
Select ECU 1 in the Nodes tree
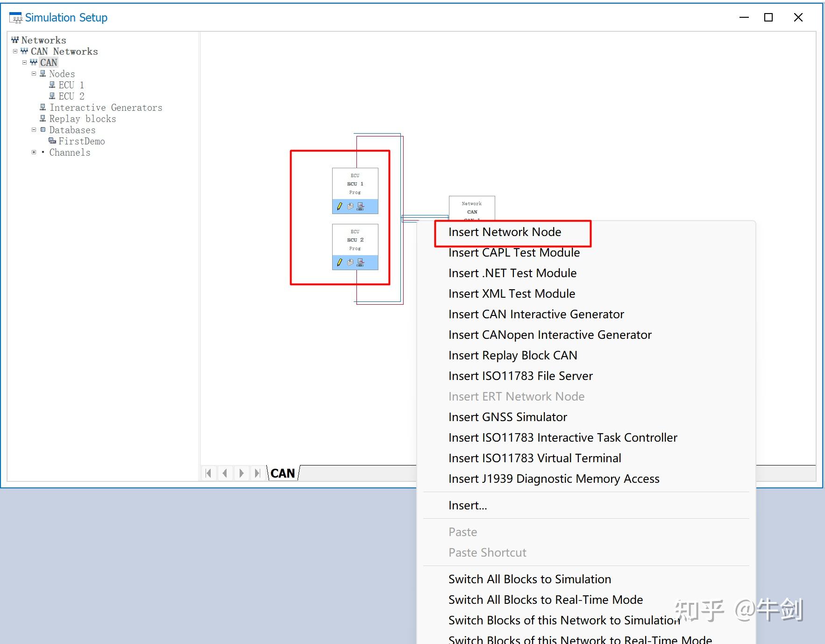tap(71, 85)
